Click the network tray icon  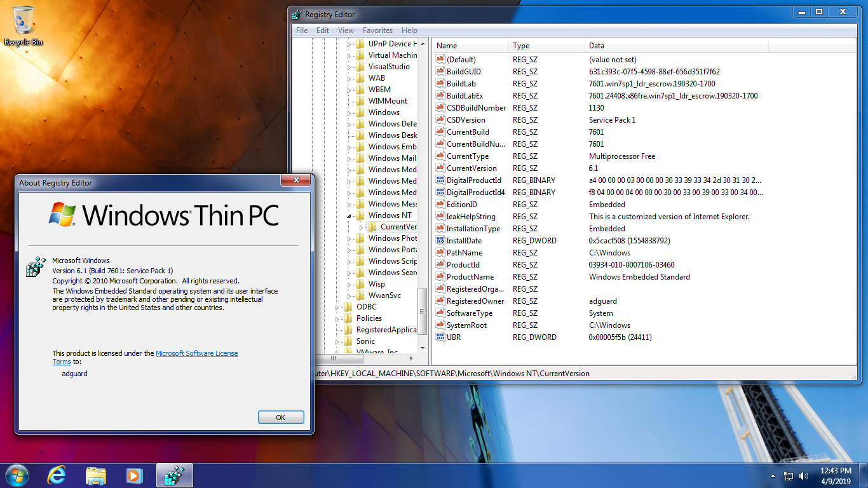(789, 475)
